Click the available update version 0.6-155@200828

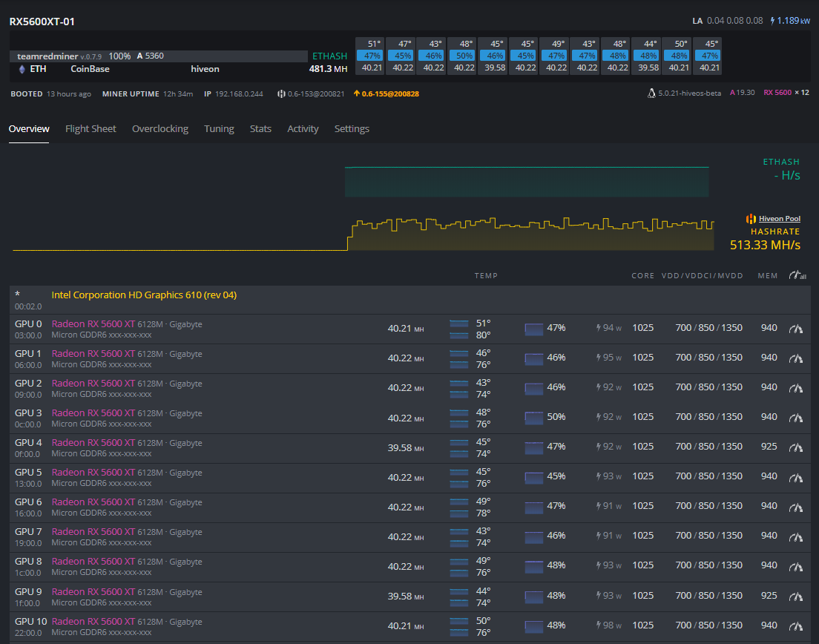pyautogui.click(x=390, y=94)
